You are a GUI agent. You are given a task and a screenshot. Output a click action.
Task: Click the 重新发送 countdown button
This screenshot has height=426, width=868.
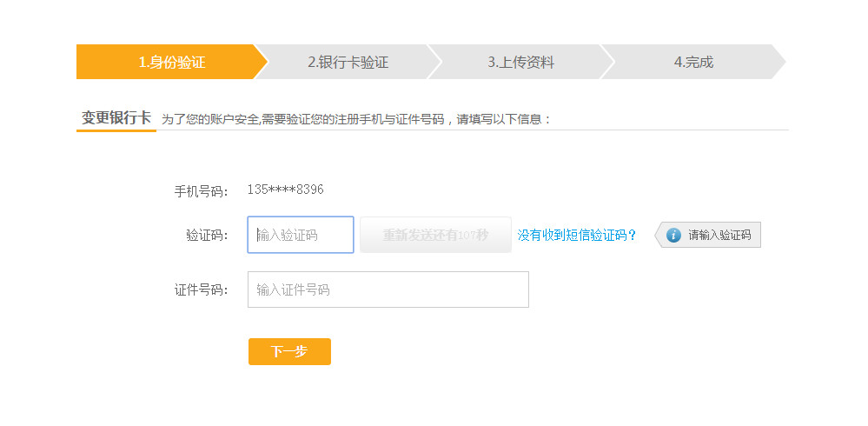click(x=435, y=235)
